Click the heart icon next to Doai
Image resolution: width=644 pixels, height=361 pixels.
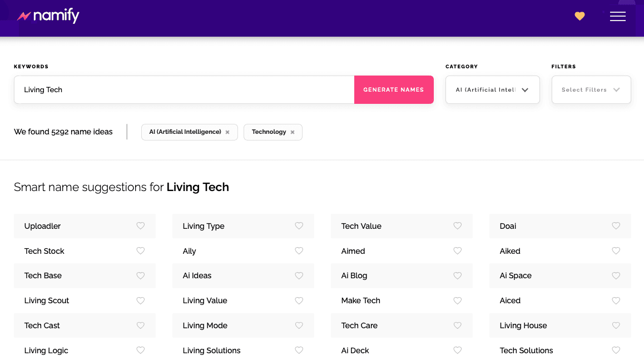616,226
